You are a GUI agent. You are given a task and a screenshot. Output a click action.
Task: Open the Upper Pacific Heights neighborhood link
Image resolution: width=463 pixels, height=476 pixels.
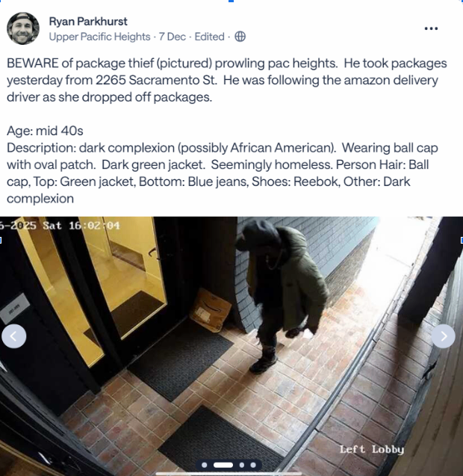click(99, 37)
